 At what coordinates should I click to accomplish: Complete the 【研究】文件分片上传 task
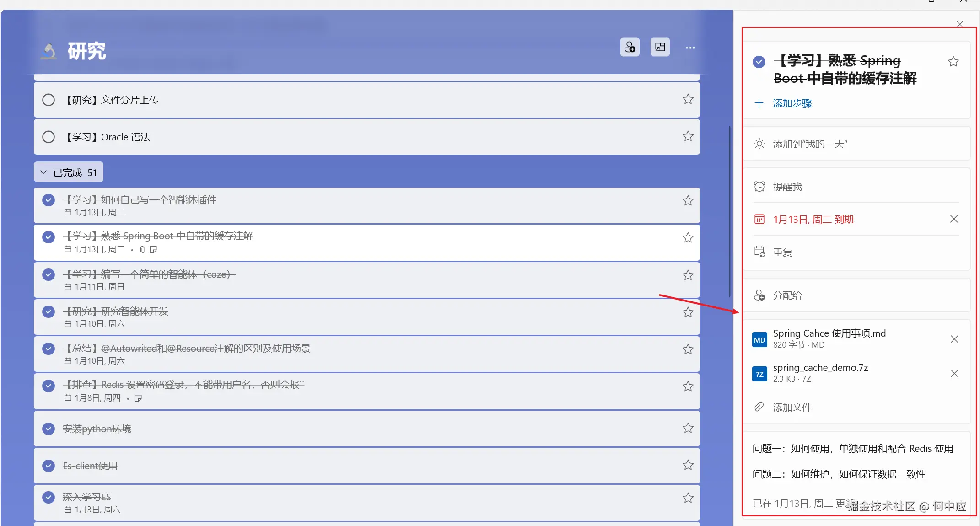48,100
